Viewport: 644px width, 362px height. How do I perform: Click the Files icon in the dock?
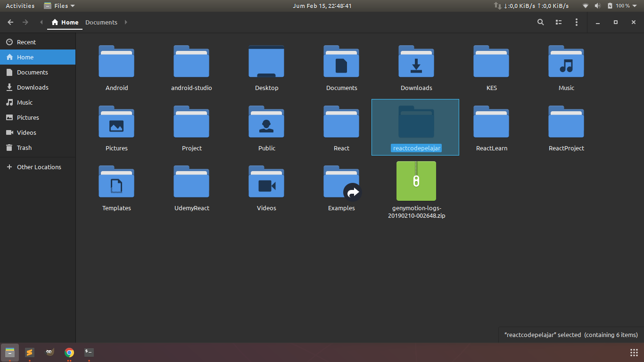click(x=10, y=352)
